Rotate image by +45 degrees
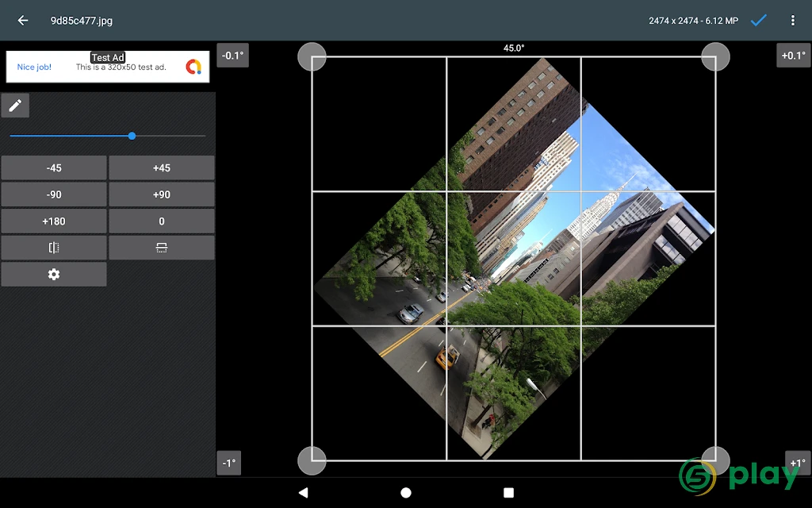The width and height of the screenshot is (812, 508). tap(162, 168)
